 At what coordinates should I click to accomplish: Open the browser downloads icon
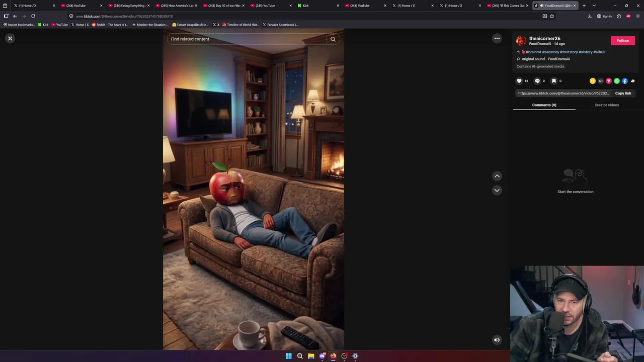pyautogui.click(x=590, y=16)
